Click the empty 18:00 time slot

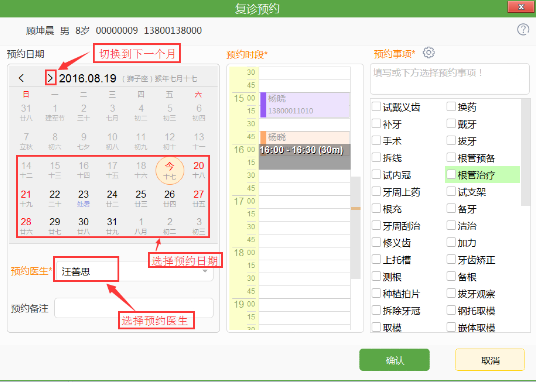tap(305, 253)
